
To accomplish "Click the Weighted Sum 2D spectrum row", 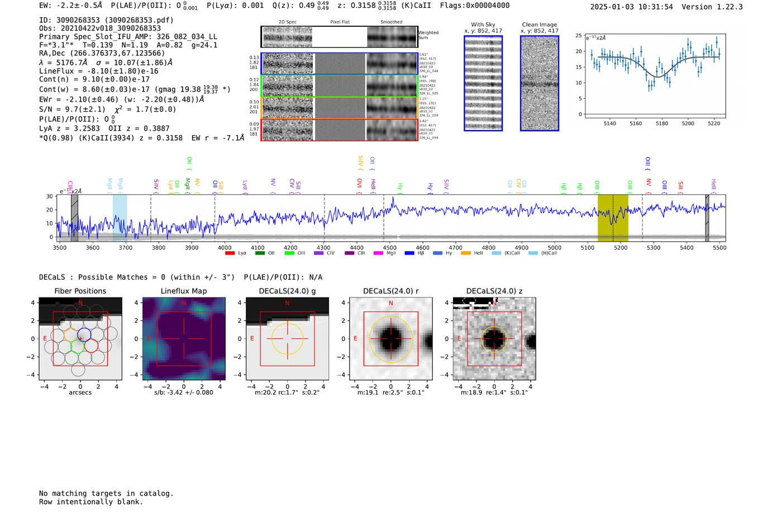I will (x=340, y=37).
